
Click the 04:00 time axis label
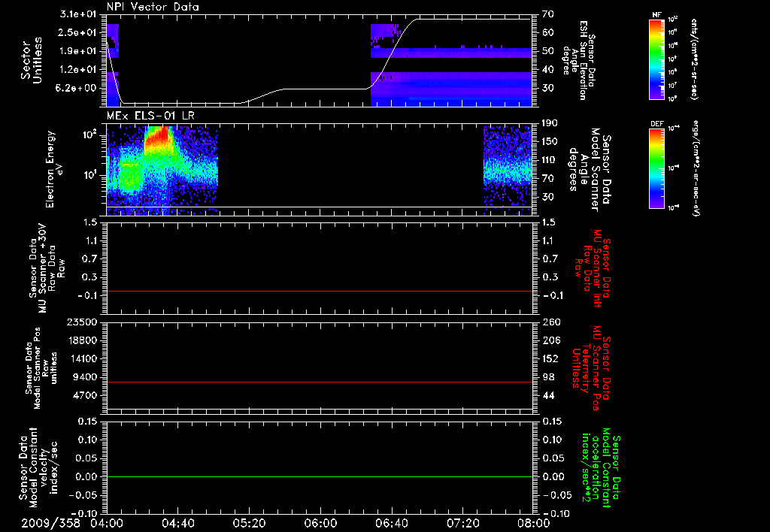[107, 523]
